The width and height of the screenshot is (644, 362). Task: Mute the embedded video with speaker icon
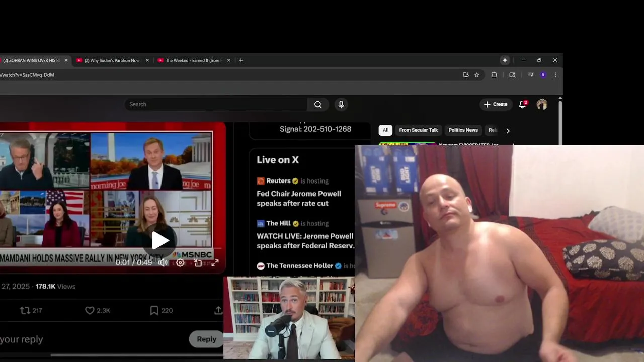coord(163,262)
